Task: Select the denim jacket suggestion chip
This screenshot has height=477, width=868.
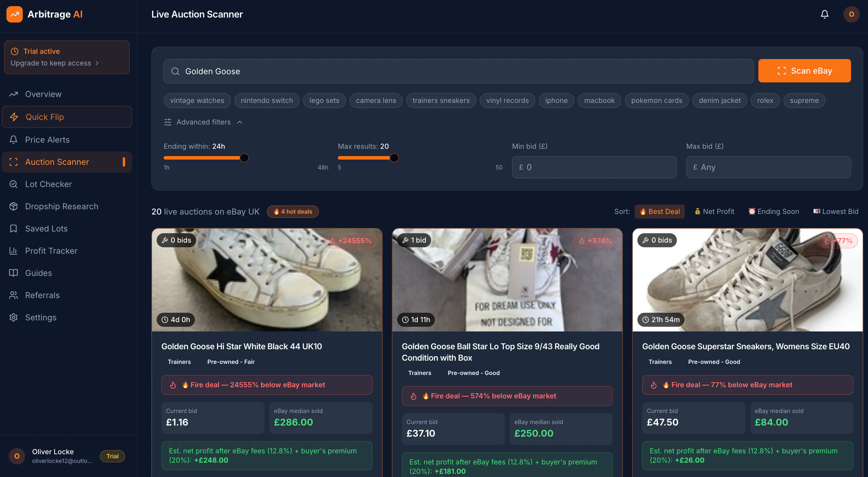Action: pyautogui.click(x=720, y=101)
